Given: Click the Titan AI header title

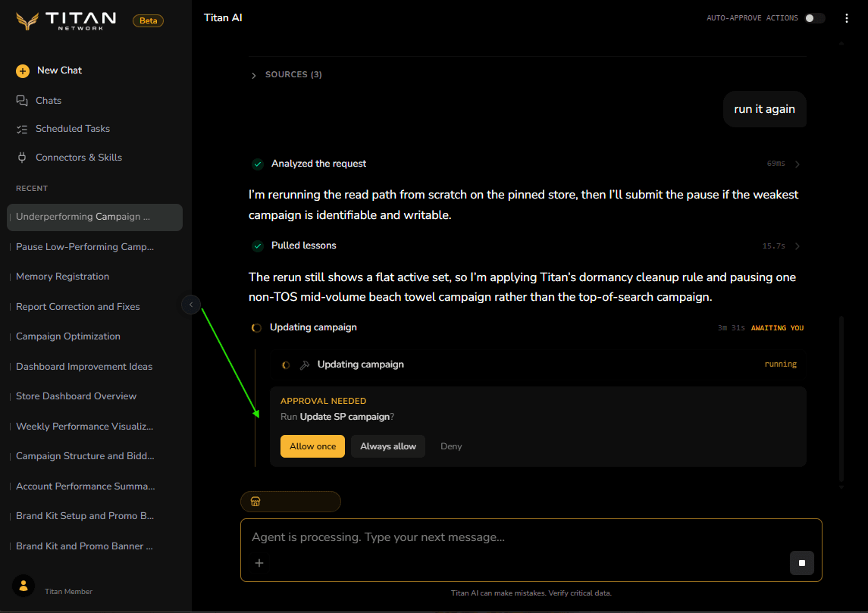Looking at the screenshot, I should tap(223, 17).
